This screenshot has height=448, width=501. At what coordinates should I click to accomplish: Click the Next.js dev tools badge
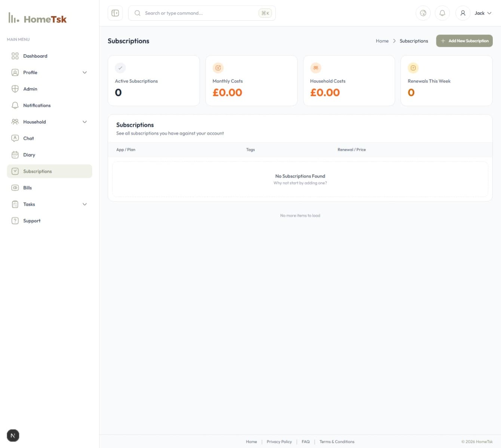(x=13, y=435)
